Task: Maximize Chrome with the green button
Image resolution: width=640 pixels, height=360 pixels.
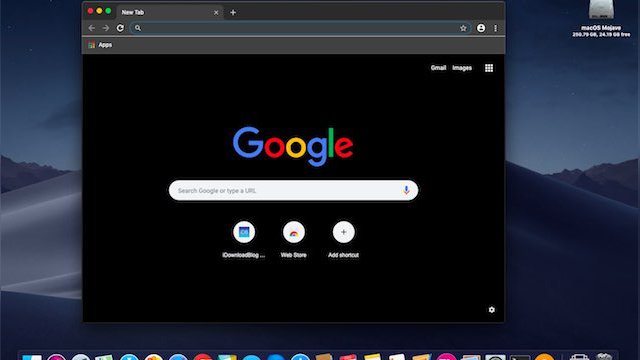Action: (x=108, y=11)
